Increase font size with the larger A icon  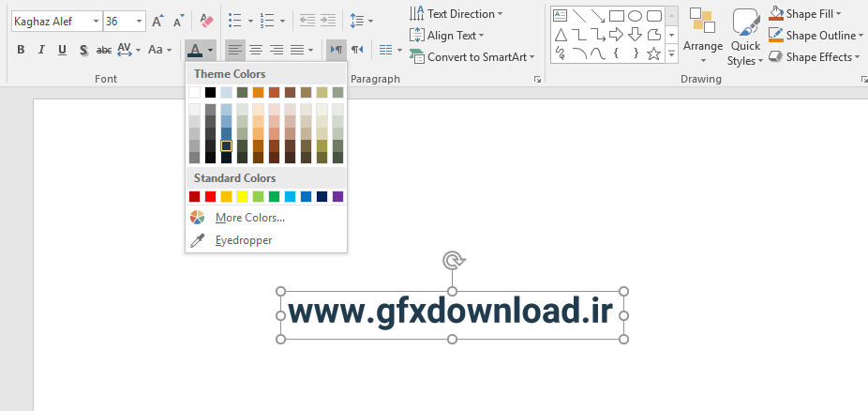click(157, 21)
